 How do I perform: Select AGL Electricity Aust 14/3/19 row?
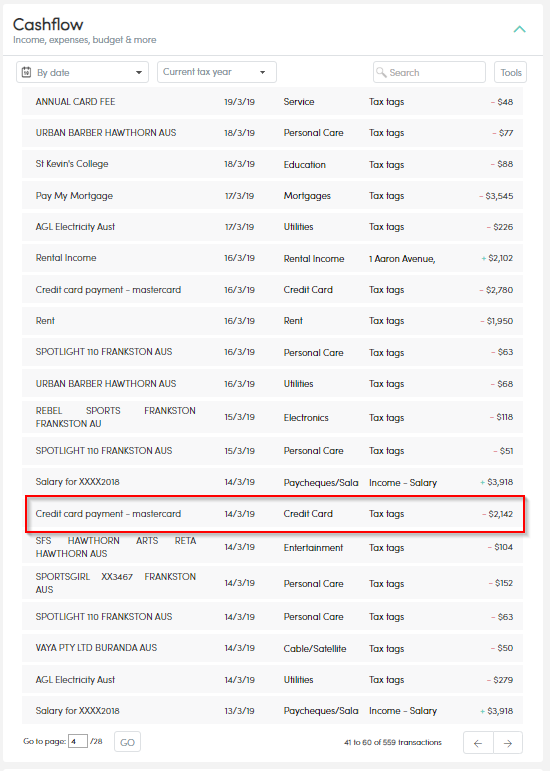pyautogui.click(x=272, y=680)
